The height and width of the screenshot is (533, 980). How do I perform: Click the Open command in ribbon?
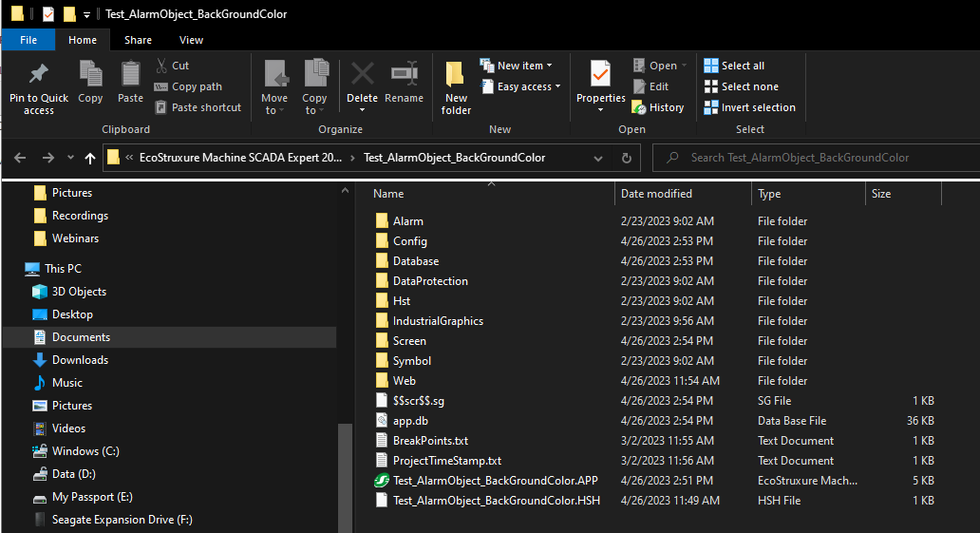(659, 66)
